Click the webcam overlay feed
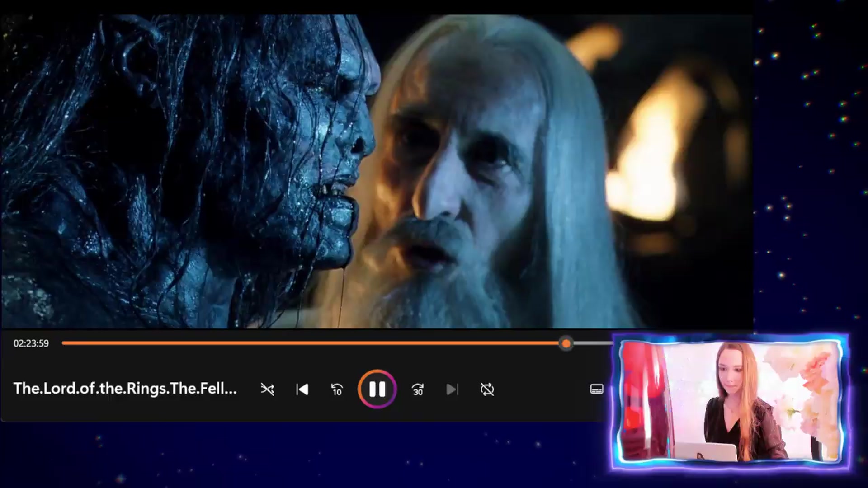Screen dimensions: 868x488 (730, 402)
